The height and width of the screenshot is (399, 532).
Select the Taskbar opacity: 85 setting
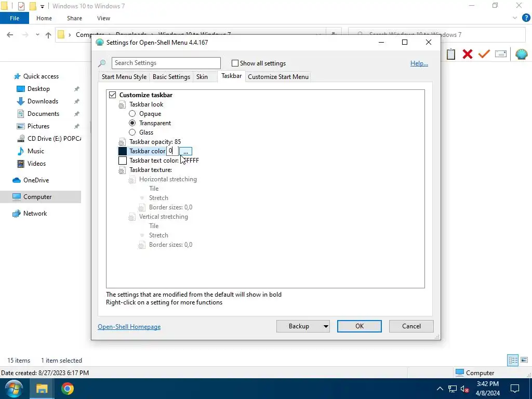(155, 142)
